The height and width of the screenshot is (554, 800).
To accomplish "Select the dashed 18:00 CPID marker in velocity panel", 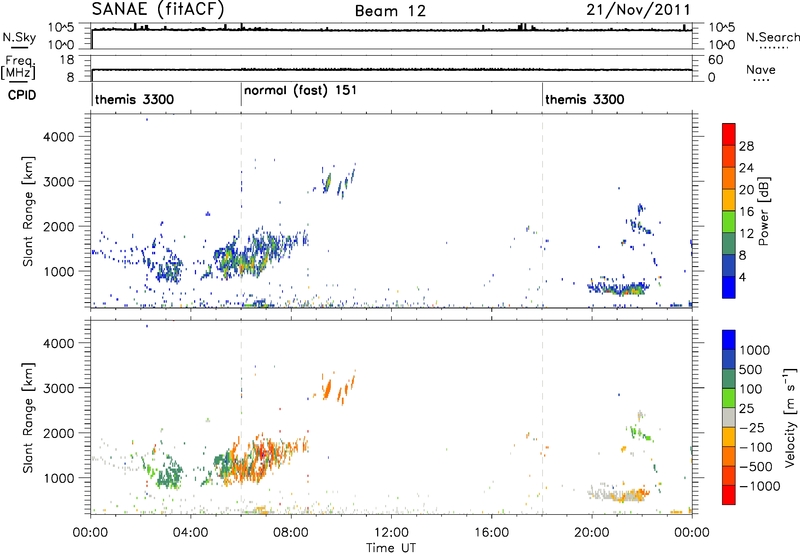I will point(542,417).
